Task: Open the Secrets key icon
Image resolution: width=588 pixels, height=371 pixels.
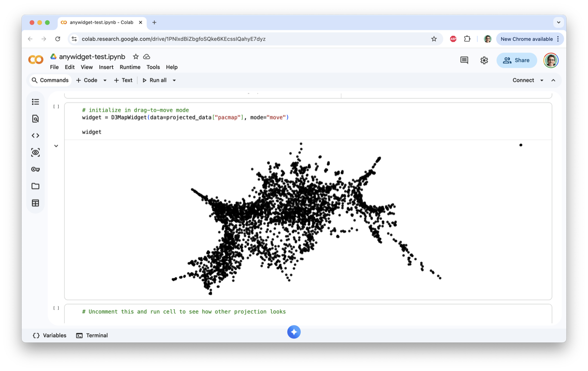Action: click(x=35, y=169)
